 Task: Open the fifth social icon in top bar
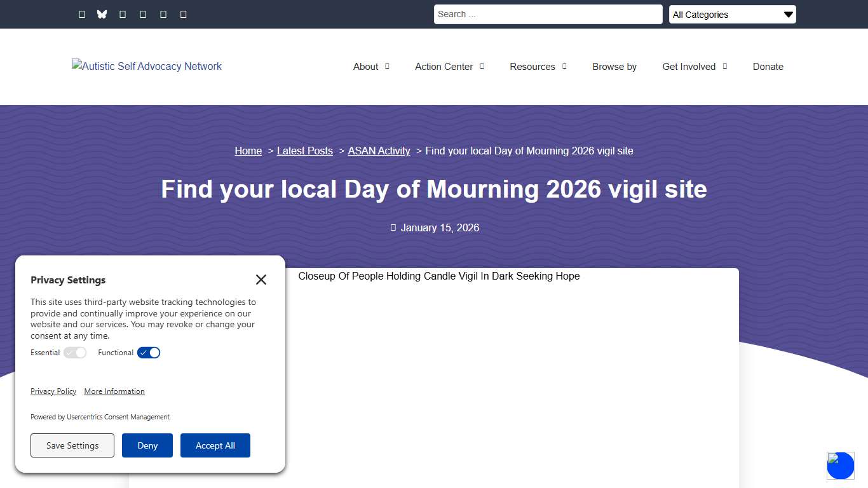click(x=163, y=14)
